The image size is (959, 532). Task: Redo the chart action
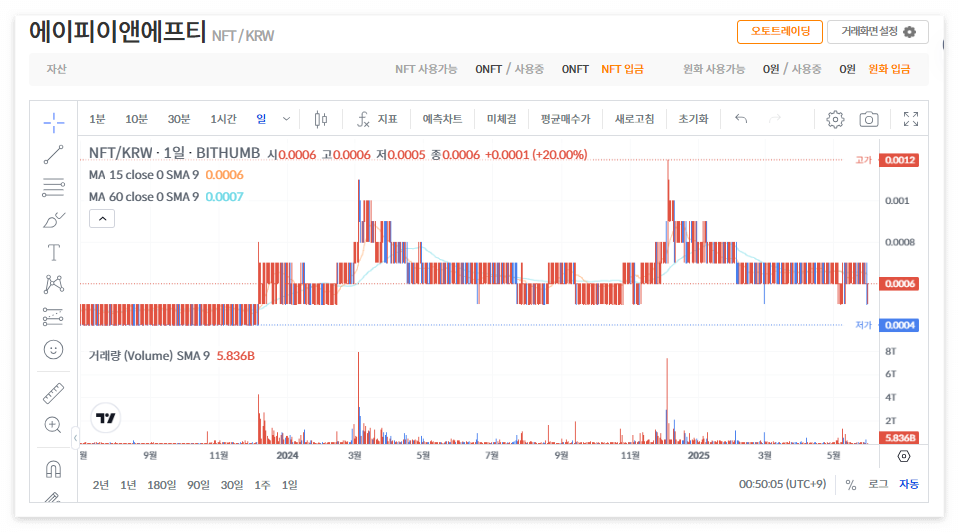[x=775, y=119]
